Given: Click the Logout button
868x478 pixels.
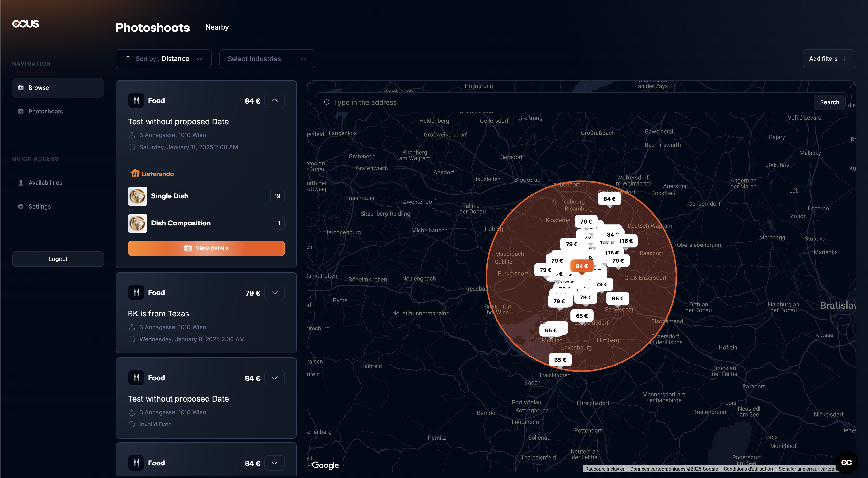Looking at the screenshot, I should [x=58, y=259].
